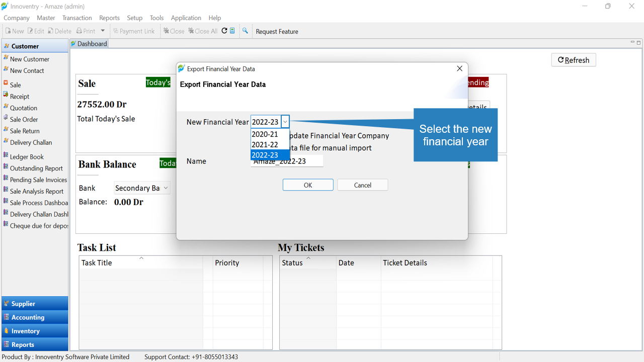This screenshot has height=362, width=644.
Task: Open New Customer from the sidebar
Action: coord(30,59)
